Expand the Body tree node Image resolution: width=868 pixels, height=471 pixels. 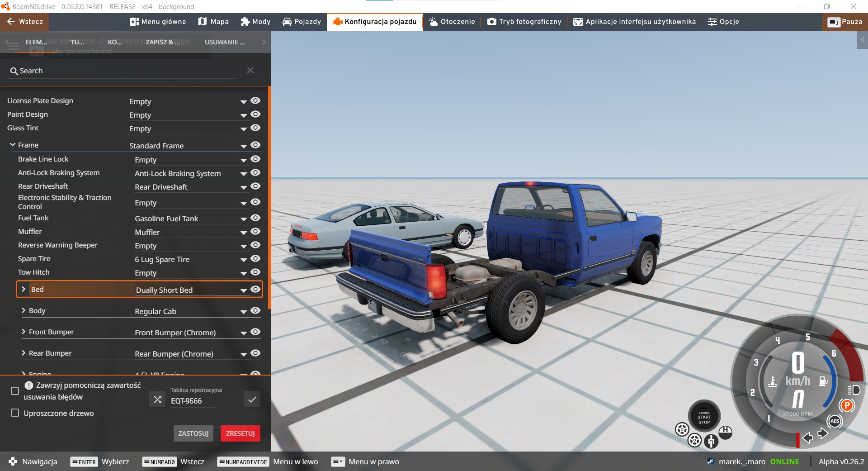coord(24,310)
